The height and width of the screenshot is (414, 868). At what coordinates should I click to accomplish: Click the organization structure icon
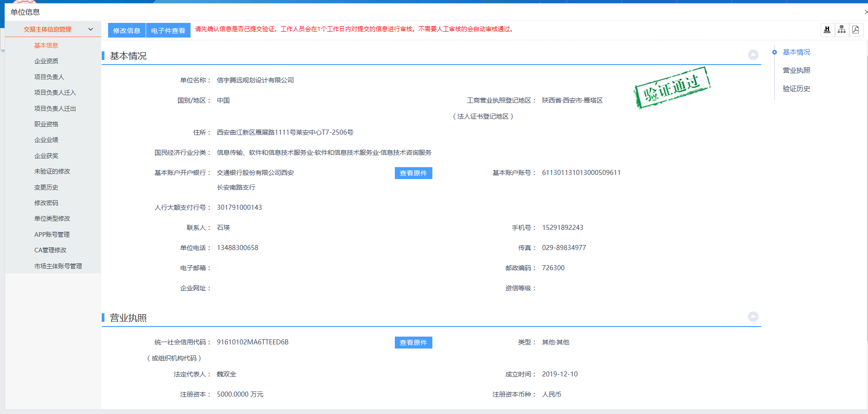[841, 29]
